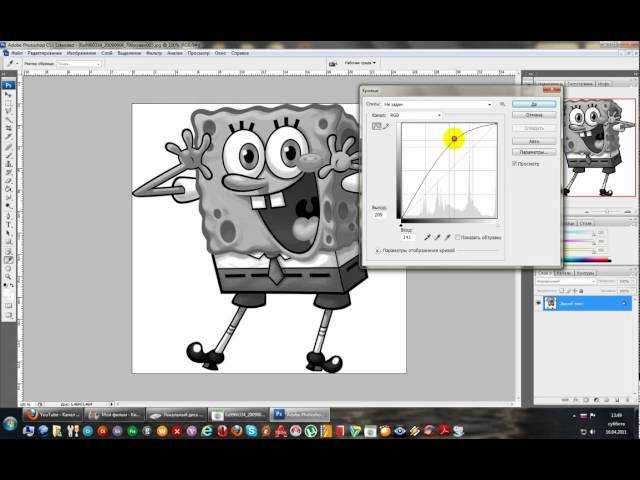Select the Hand tool

click(x=8, y=269)
